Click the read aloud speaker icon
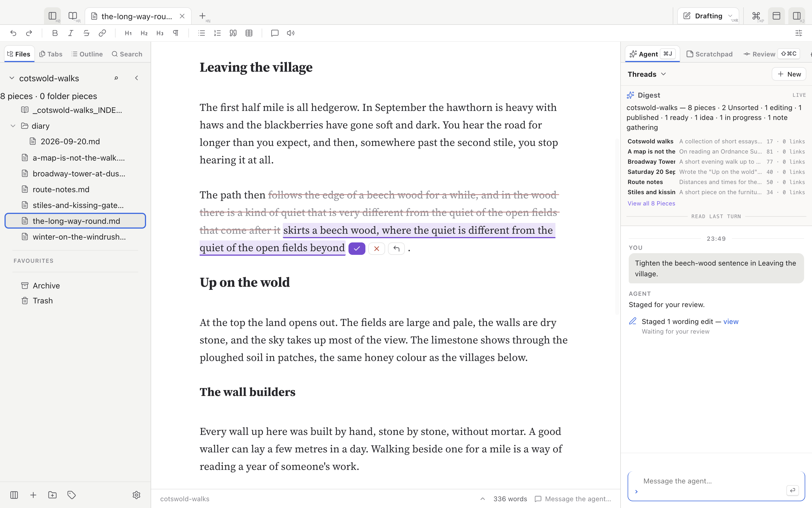Image resolution: width=812 pixels, height=508 pixels. pos(291,33)
